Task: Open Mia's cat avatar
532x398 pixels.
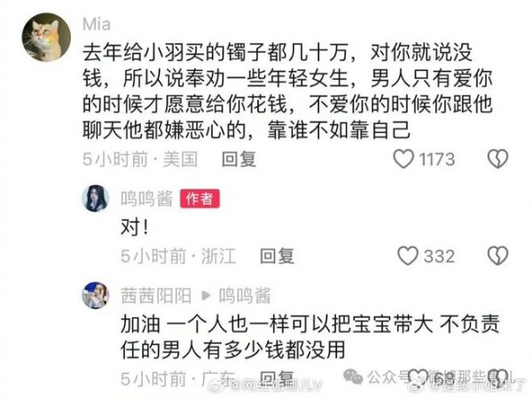Action: click(x=46, y=37)
